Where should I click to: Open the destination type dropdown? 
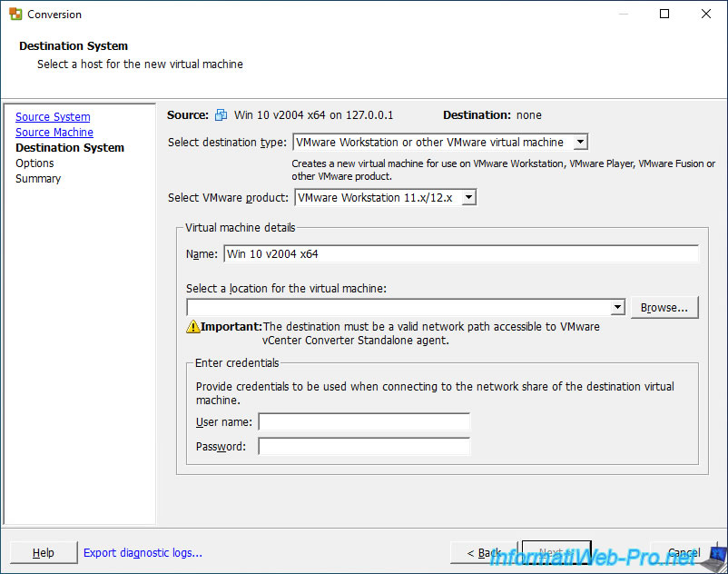click(580, 142)
